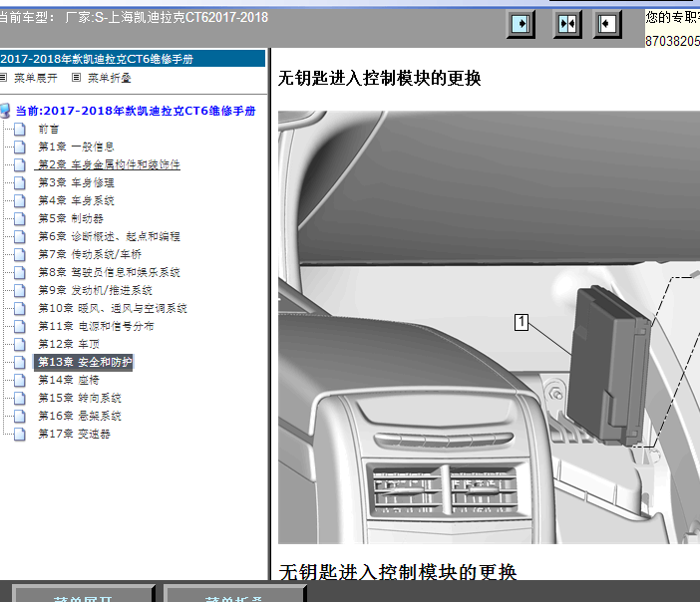Click the center collapse-arrows panel icon

pyautogui.click(x=567, y=24)
